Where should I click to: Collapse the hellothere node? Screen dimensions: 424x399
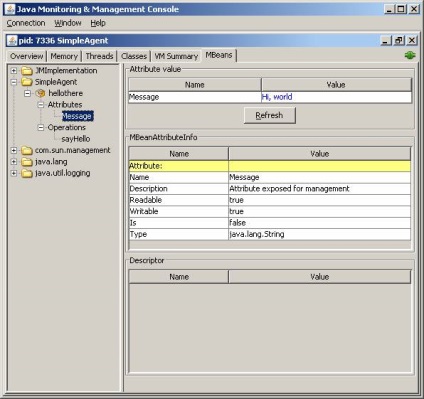pyautogui.click(x=28, y=93)
